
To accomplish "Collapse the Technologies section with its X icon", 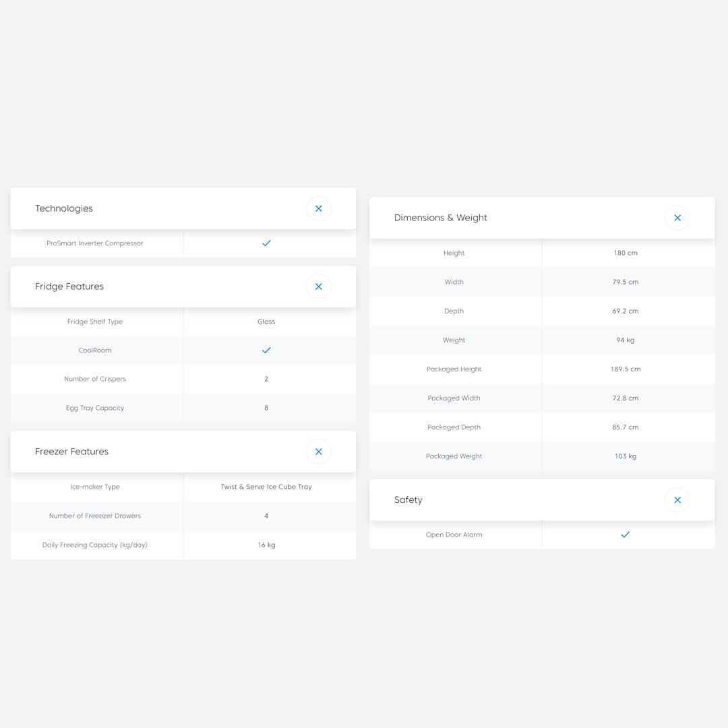I will (319, 209).
